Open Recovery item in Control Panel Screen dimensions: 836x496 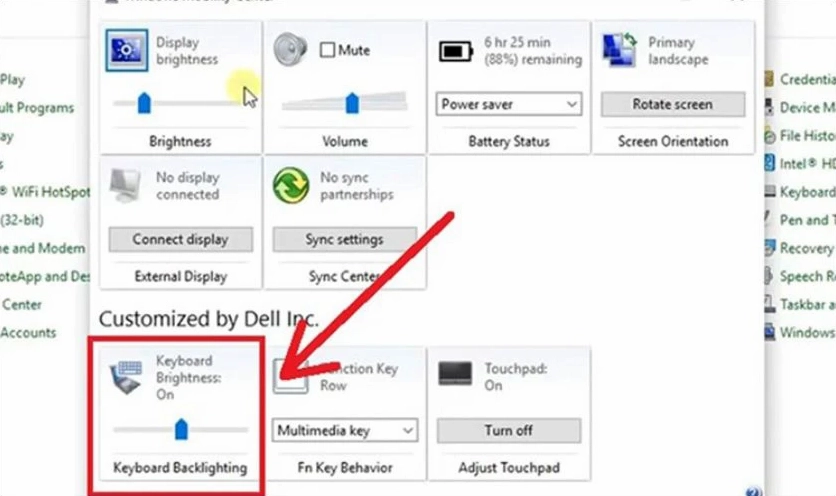(806, 248)
